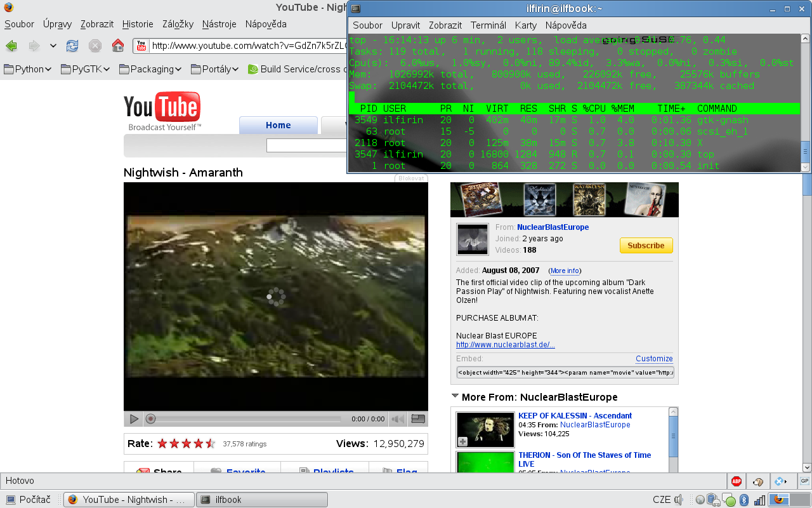
Task: Expand the Packaging bookmarks folder
Action: pyautogui.click(x=150, y=69)
